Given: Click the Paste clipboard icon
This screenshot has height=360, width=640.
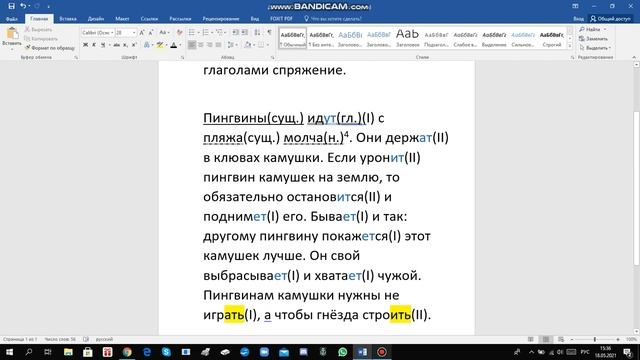Looking at the screenshot, I should [12, 33].
